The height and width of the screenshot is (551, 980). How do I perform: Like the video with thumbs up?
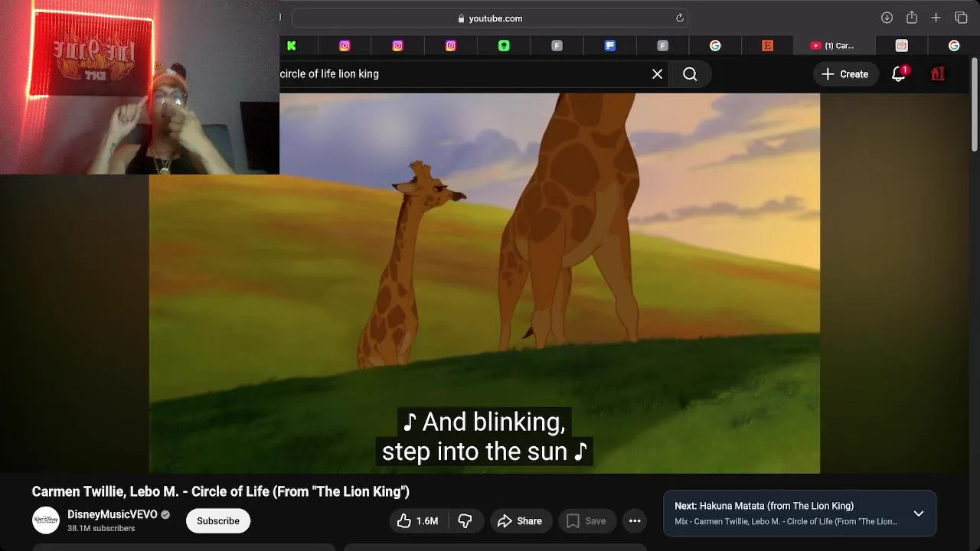click(417, 521)
